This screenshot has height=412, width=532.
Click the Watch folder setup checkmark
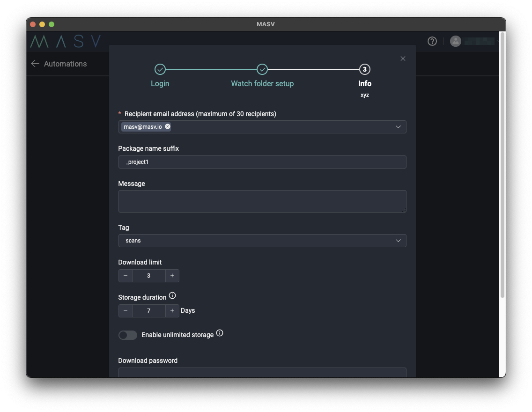(x=262, y=68)
